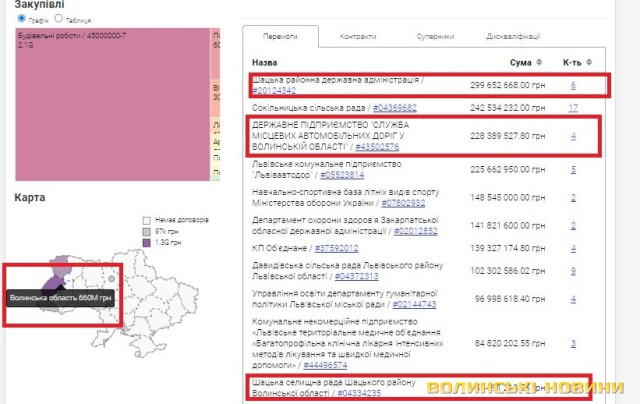Select the Таблиця radio button

58,18
